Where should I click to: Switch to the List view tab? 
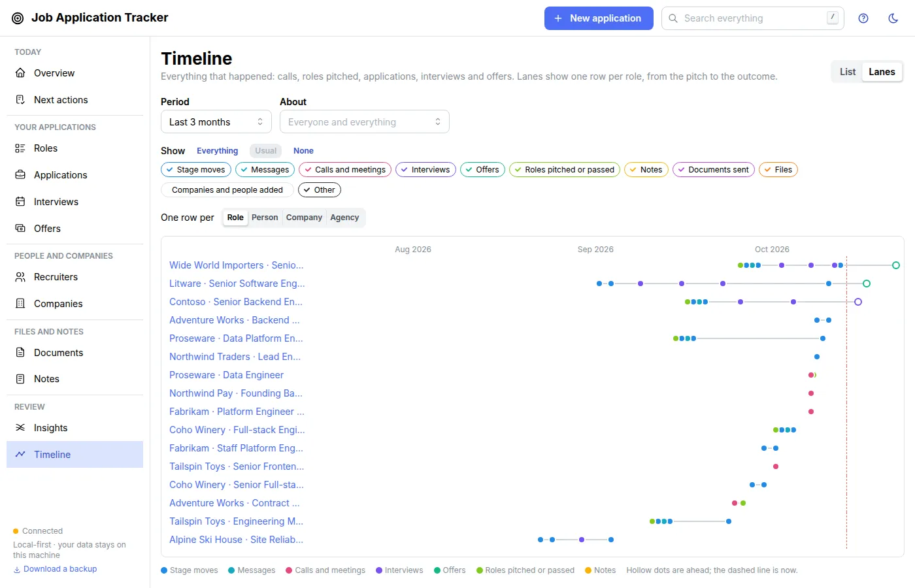(848, 72)
